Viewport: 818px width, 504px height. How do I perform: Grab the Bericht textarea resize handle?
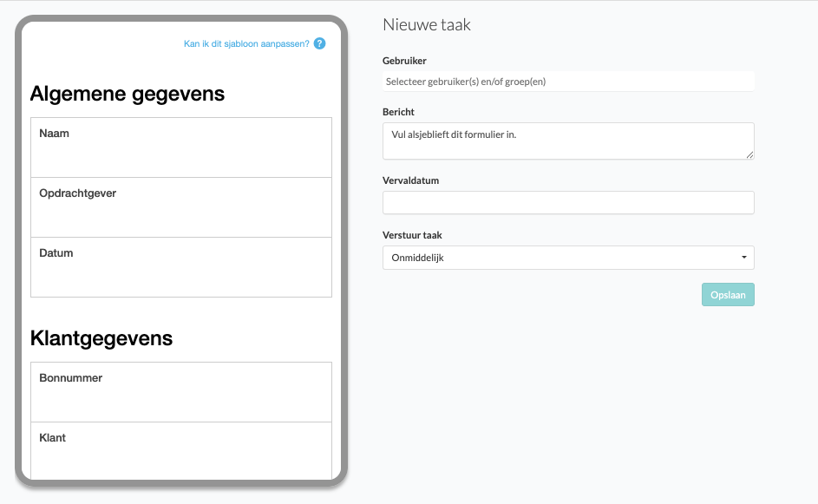pyautogui.click(x=749, y=154)
